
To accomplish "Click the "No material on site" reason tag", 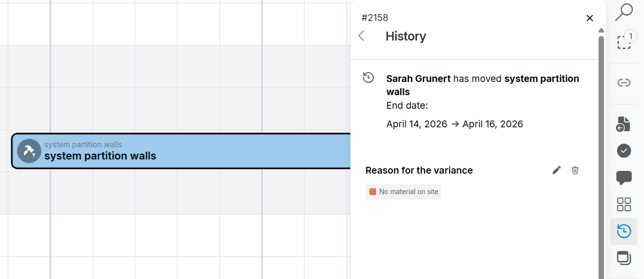I will tap(403, 192).
